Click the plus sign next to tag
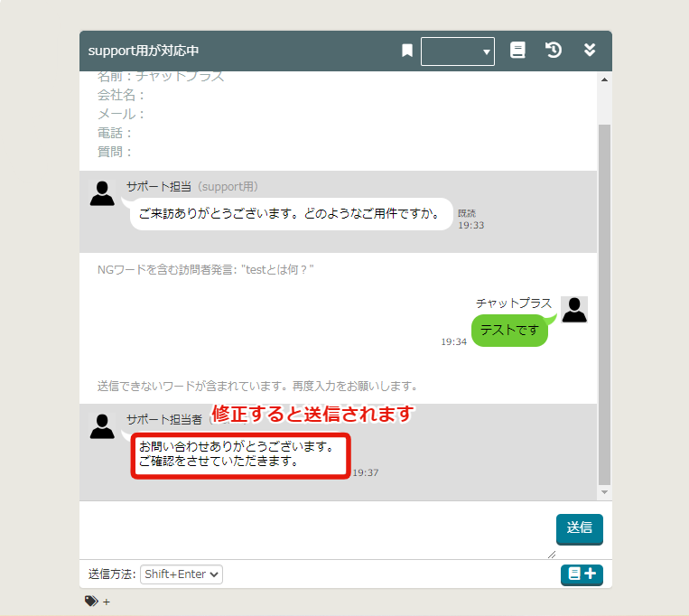 107,602
